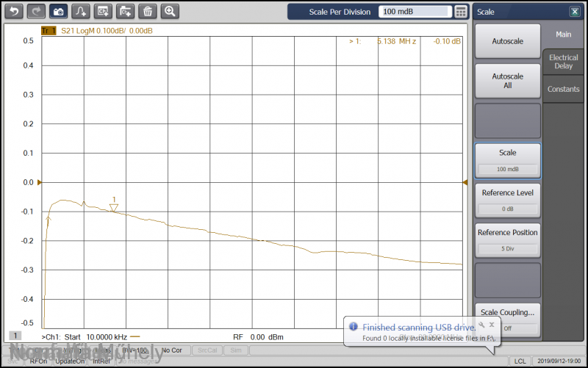Switch to the Constants tab
This screenshot has height=368, width=588.
[563, 89]
